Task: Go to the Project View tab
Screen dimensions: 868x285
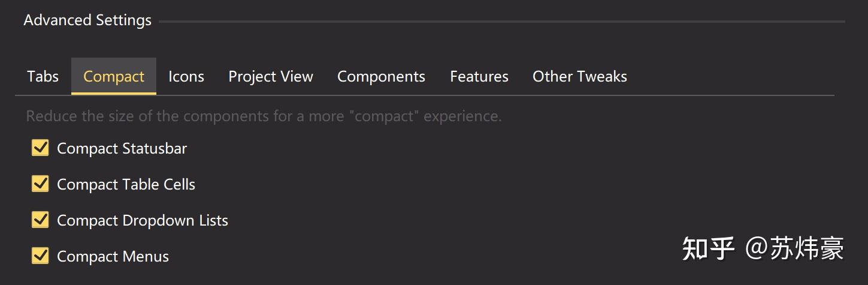Action: [x=271, y=77]
